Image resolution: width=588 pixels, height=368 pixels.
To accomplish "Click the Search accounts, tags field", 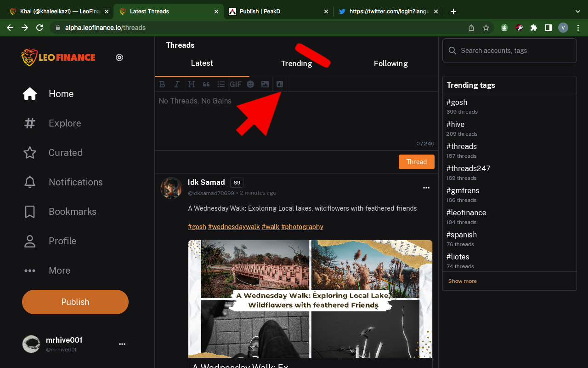I will [509, 51].
